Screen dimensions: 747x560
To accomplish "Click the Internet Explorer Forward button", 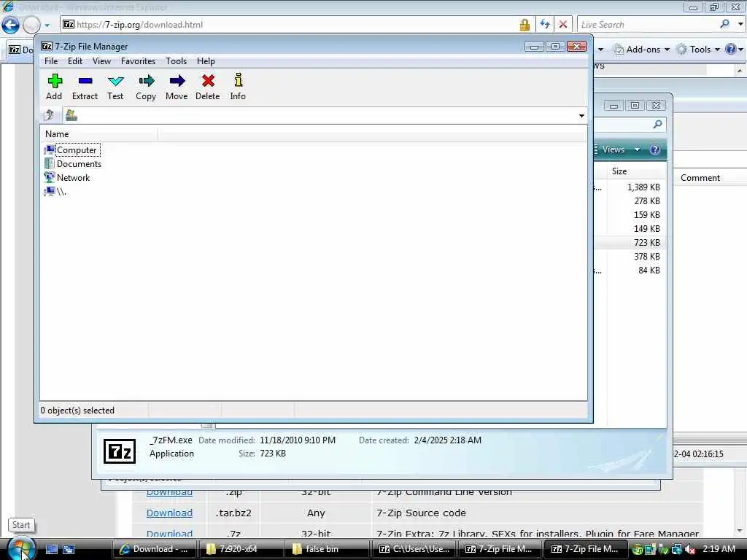I will coord(31,24).
